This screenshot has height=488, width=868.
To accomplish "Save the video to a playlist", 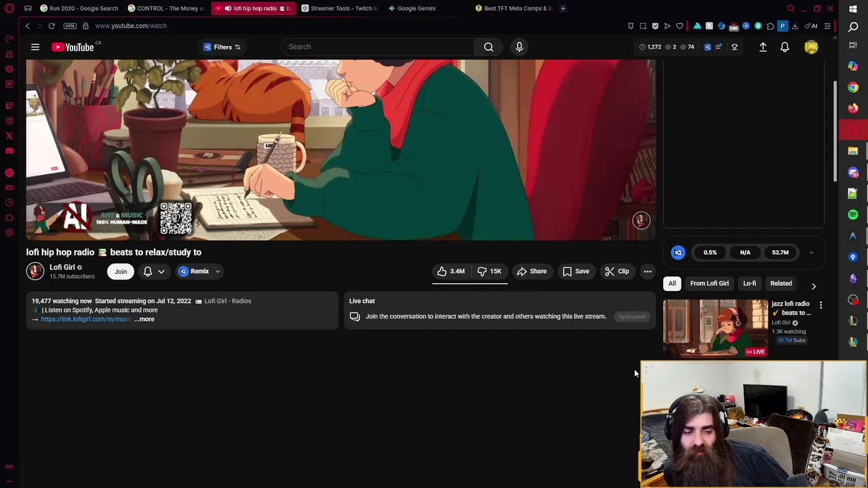I will pyautogui.click(x=576, y=271).
